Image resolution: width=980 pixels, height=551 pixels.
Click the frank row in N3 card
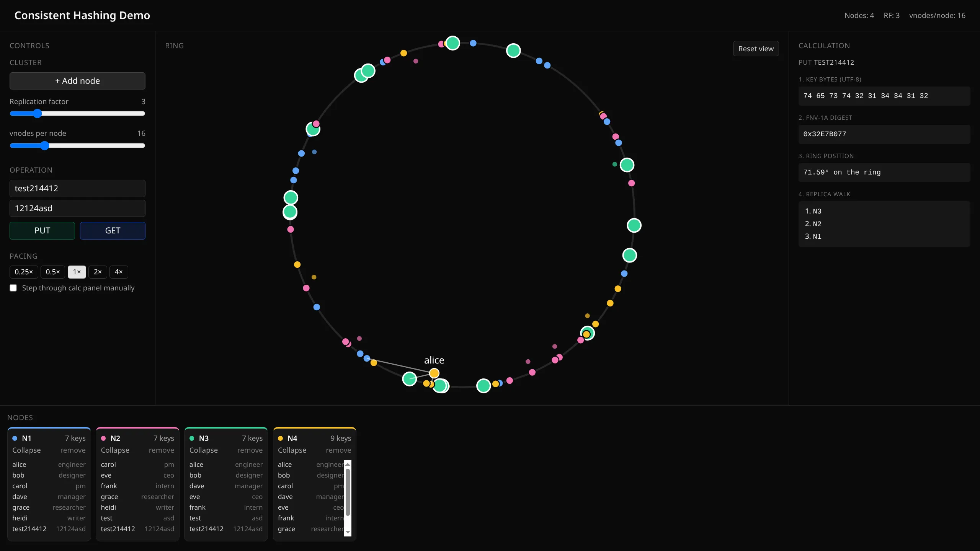click(x=226, y=507)
